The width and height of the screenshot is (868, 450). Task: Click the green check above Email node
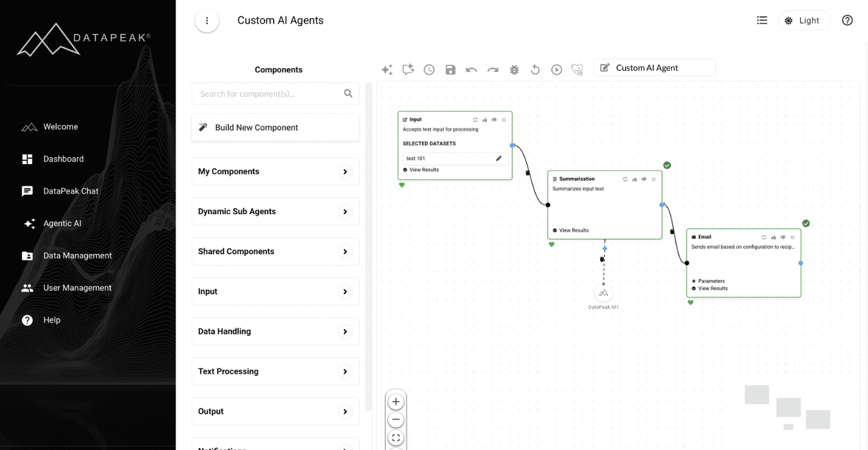(806, 224)
